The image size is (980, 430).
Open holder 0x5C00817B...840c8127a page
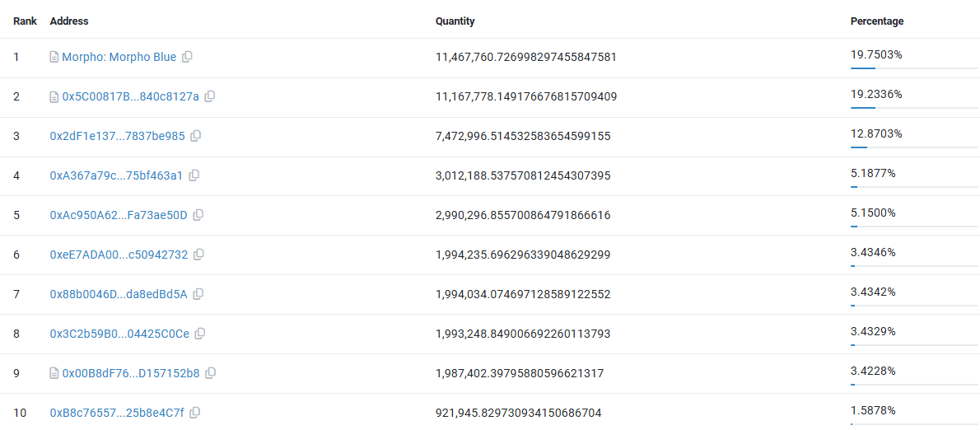pos(130,96)
